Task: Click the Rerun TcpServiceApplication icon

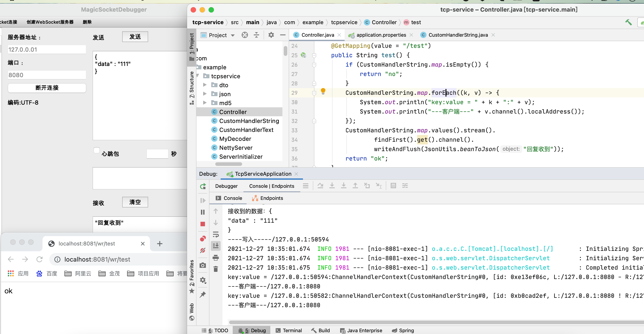Action: 203,186
